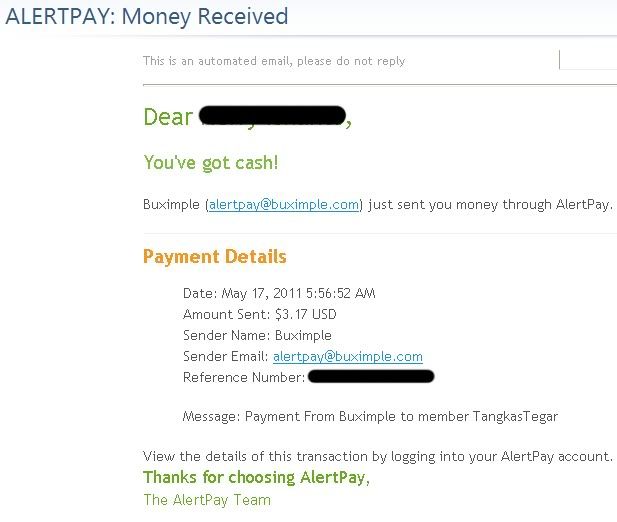The width and height of the screenshot is (617, 522).
Task: Select the 'This is an automated email' notice text
Action: (x=274, y=61)
